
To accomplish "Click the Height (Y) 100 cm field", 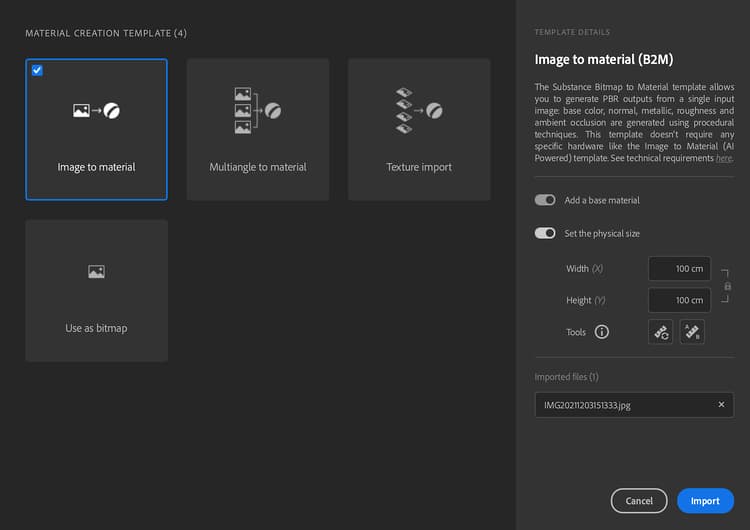I will [679, 300].
